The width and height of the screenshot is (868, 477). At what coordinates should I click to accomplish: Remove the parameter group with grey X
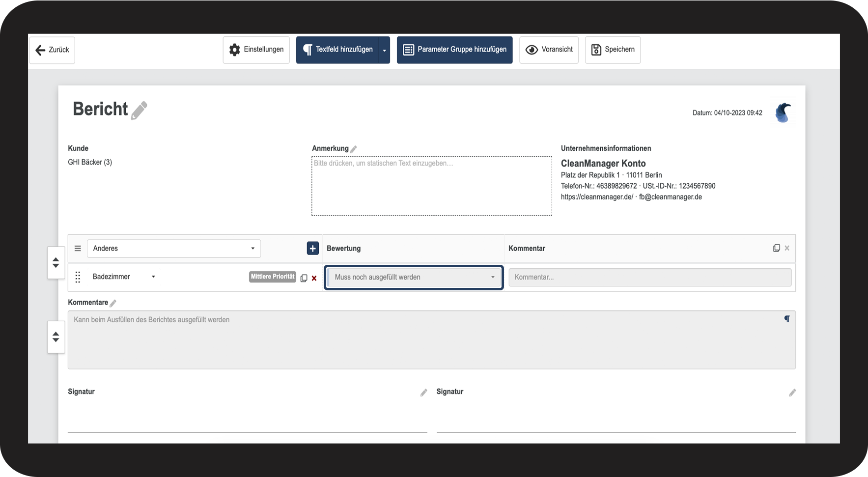click(x=787, y=248)
